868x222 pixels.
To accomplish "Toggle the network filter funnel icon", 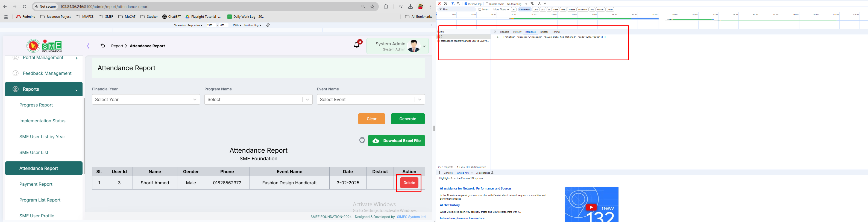I will click(453, 4).
